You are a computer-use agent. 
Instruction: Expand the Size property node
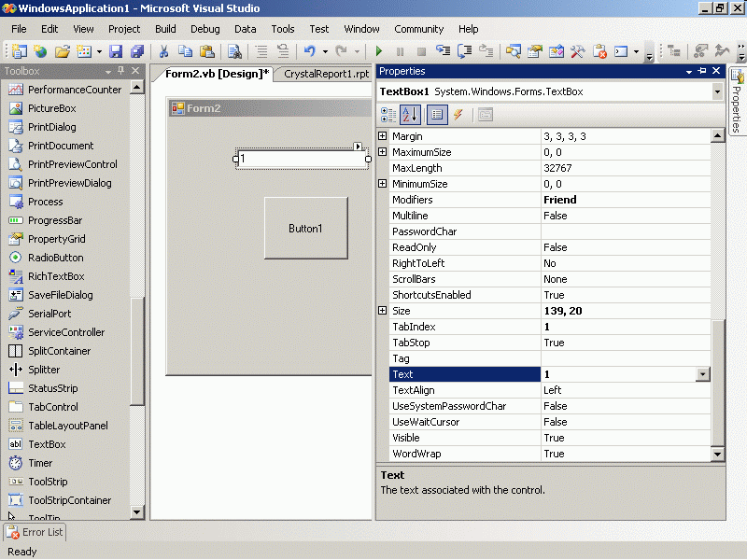[x=382, y=311]
